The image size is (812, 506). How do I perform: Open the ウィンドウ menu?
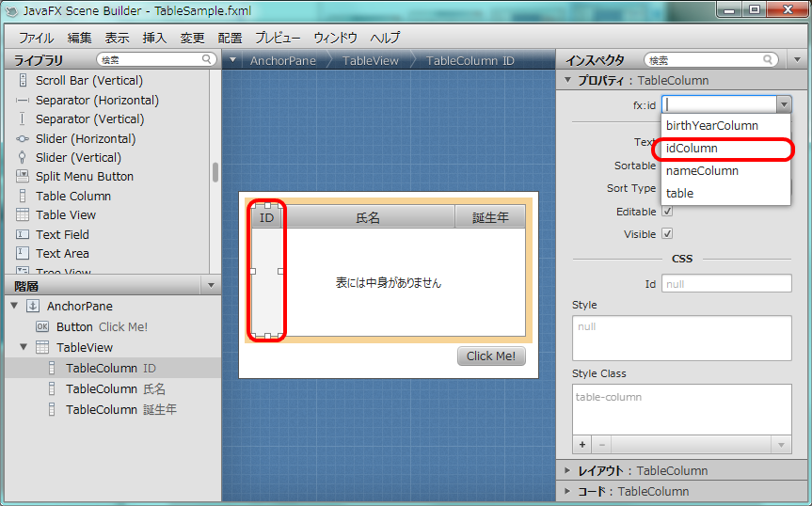click(x=335, y=38)
